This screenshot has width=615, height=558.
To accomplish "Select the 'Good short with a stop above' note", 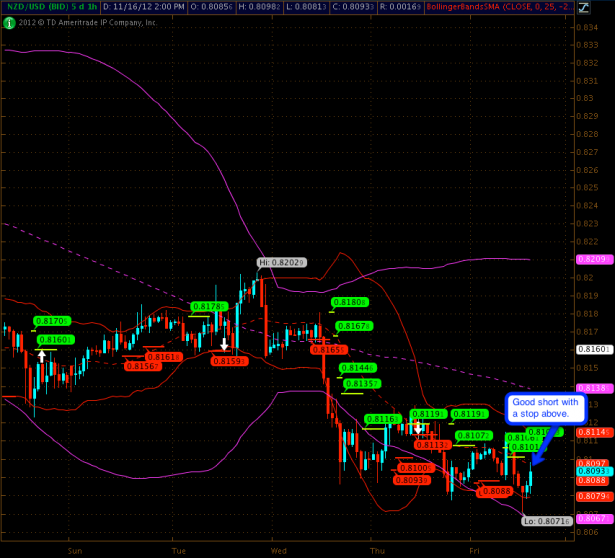I will pyautogui.click(x=540, y=407).
